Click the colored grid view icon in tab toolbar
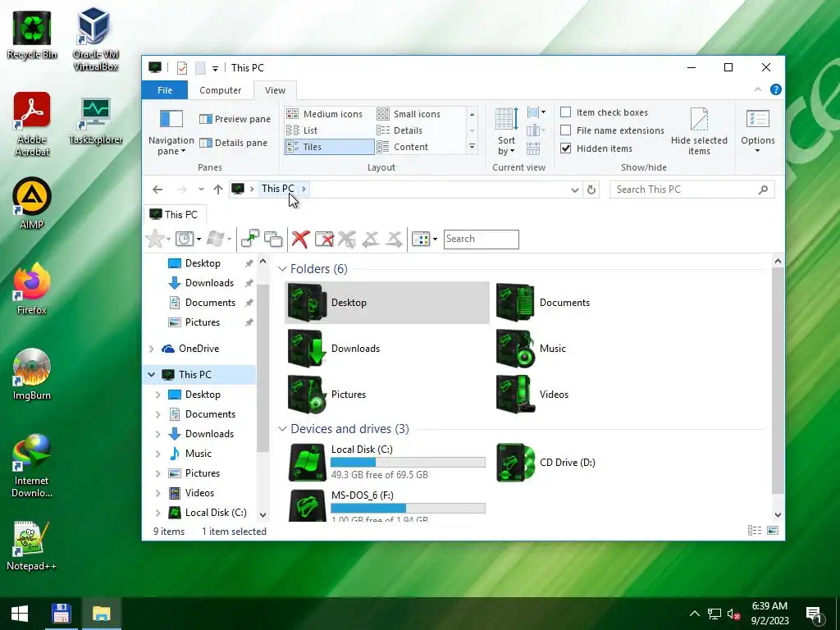Viewport: 840px width, 630px height. point(421,239)
